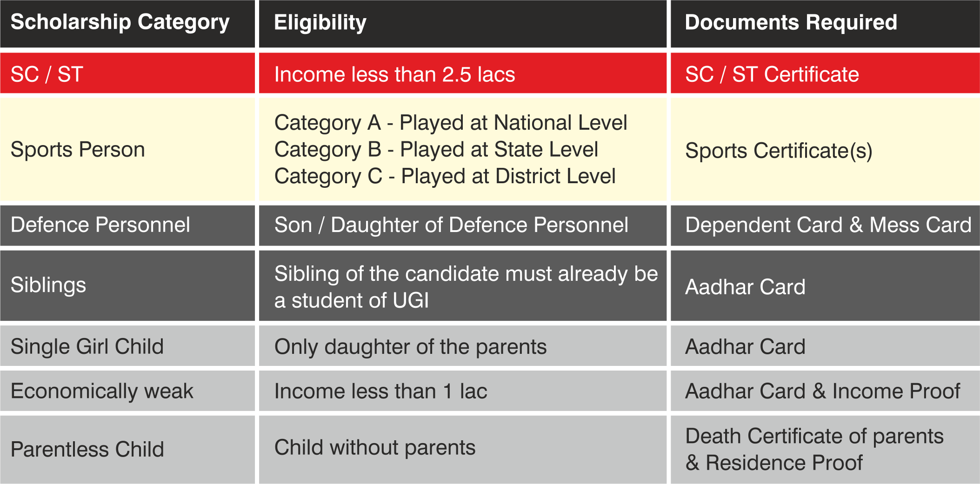Select the Parentless Child category cell

click(x=127, y=450)
